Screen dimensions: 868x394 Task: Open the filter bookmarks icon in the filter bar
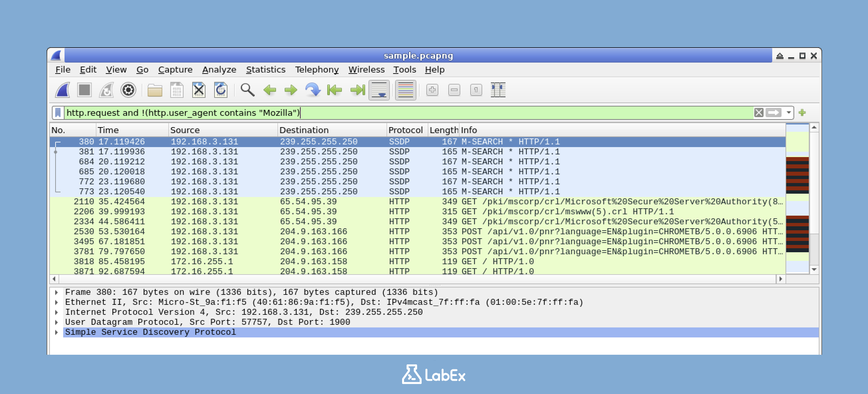tap(58, 112)
